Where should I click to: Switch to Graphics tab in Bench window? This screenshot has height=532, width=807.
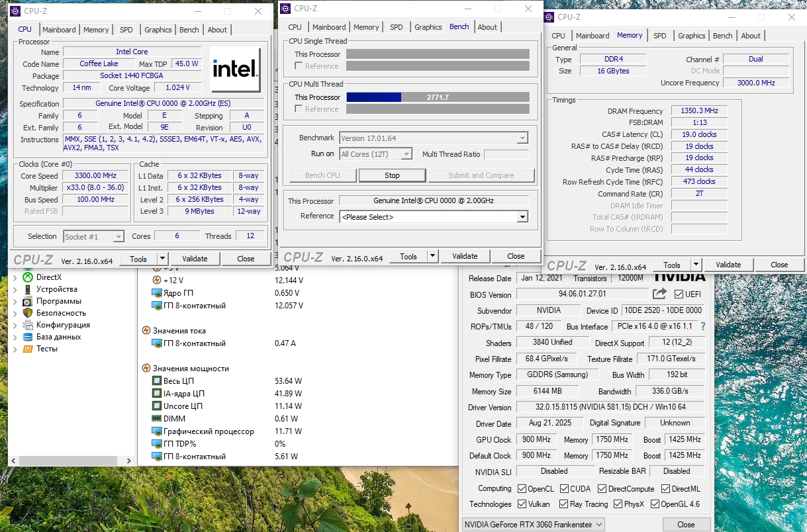pos(428,27)
